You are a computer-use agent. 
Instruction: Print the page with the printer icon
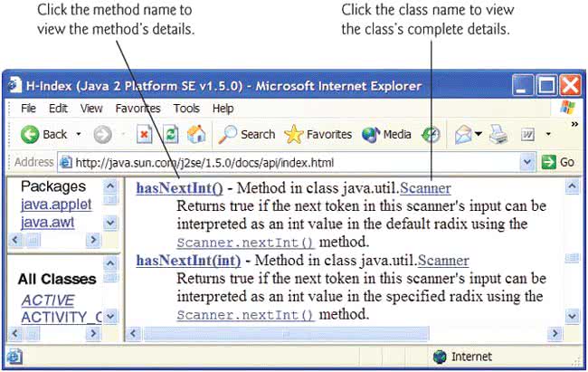point(498,134)
